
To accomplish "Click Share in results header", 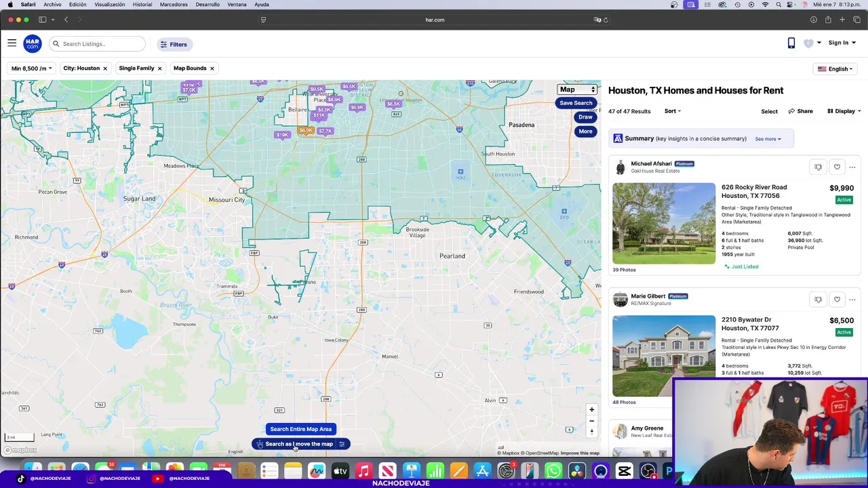I will [x=800, y=111].
